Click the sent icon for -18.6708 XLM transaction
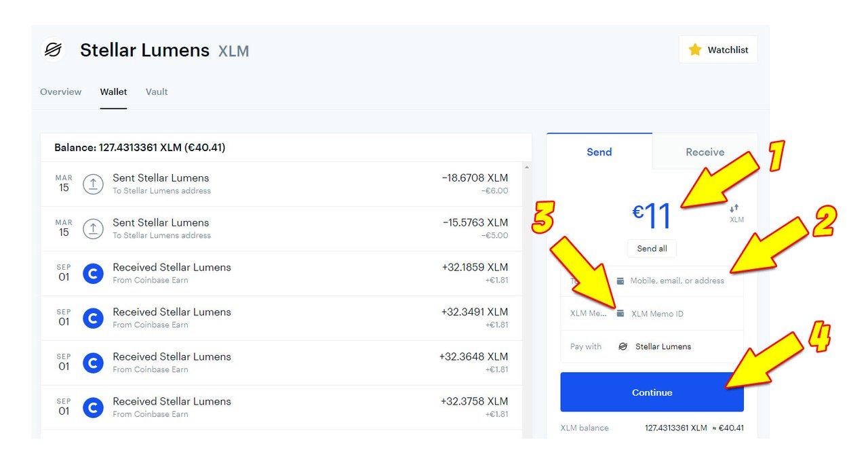Image resolution: width=868 pixels, height=469 pixels. click(93, 184)
